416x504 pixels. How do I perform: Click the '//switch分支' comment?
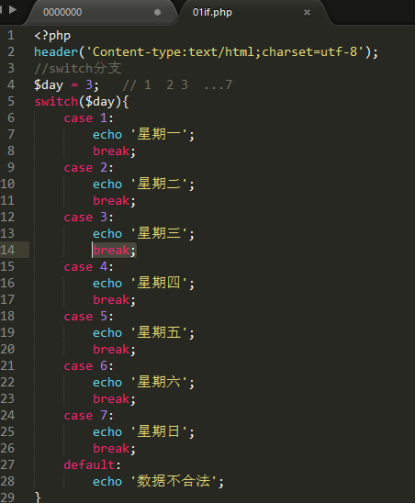(78, 68)
